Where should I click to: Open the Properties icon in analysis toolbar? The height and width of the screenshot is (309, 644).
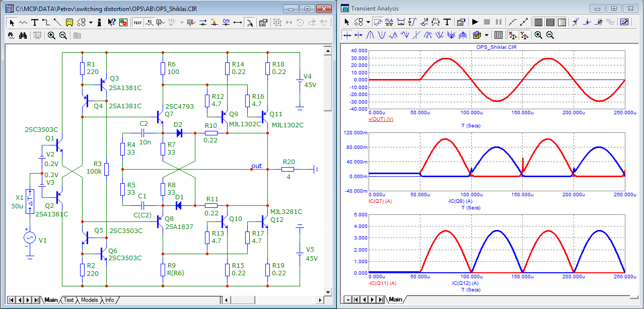tap(460, 22)
